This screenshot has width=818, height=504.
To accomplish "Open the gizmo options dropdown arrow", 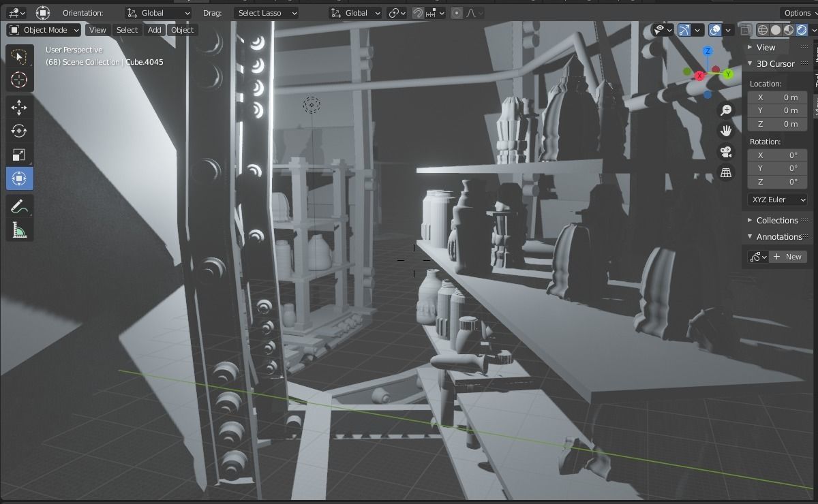I will (x=697, y=30).
